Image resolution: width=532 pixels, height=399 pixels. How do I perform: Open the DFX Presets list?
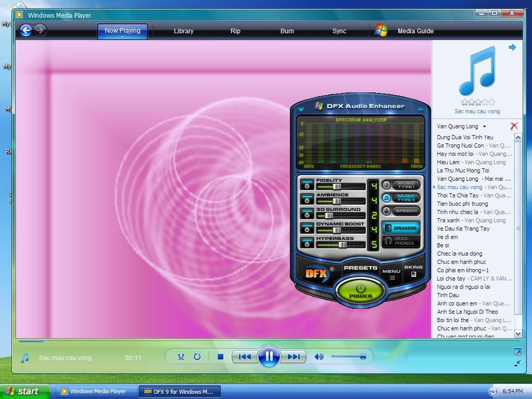361,268
